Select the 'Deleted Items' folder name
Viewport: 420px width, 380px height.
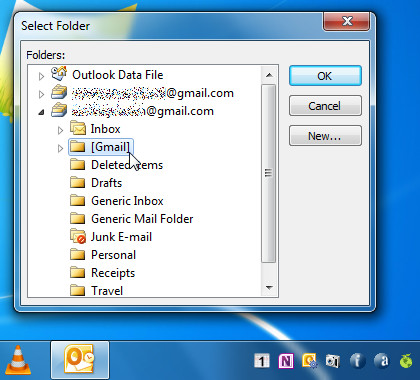(x=127, y=165)
